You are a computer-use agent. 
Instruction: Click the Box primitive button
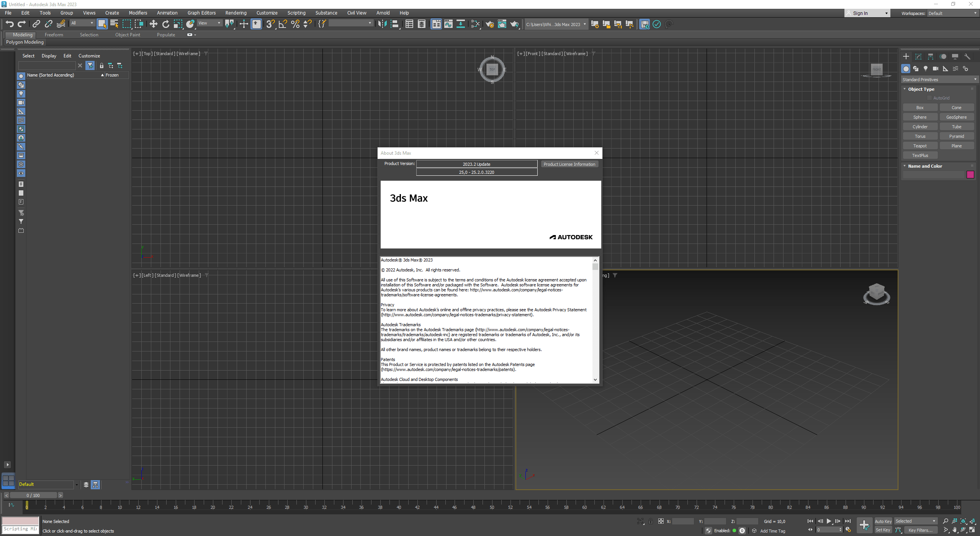(x=920, y=107)
